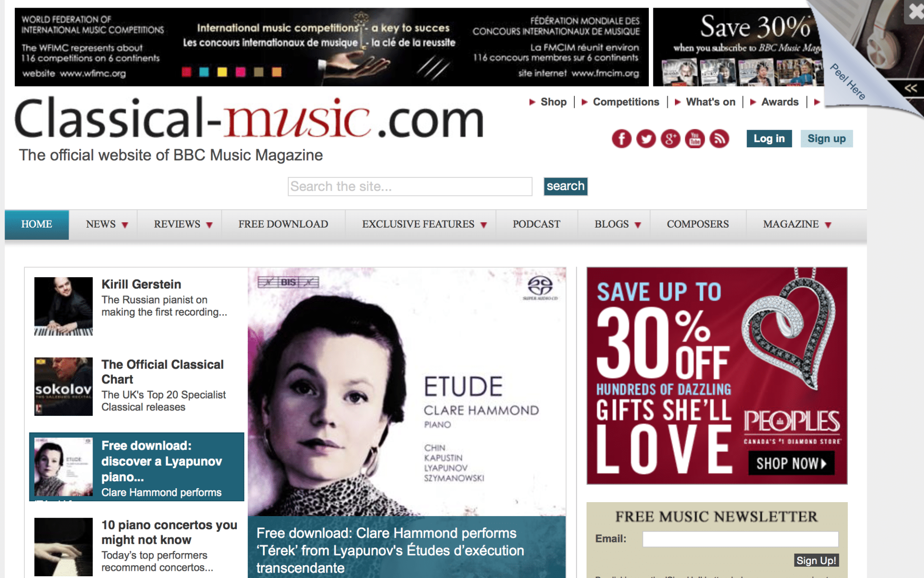Go to the PODCAST tab

[536, 224]
